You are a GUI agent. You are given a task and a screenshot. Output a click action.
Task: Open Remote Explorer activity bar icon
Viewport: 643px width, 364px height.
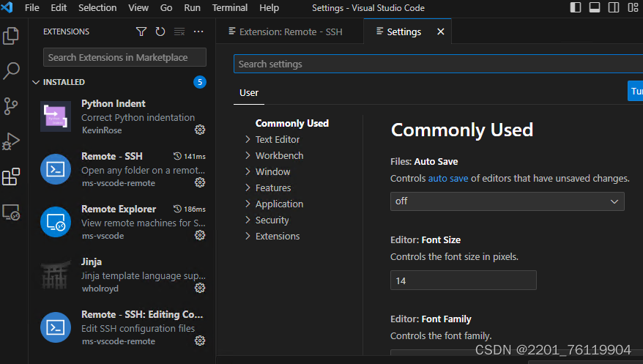(11, 212)
